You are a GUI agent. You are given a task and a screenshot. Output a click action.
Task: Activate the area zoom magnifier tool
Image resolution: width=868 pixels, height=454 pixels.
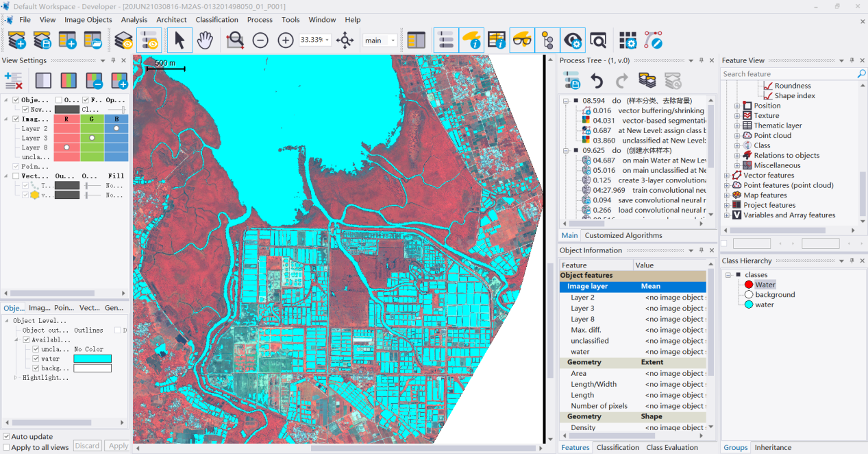click(x=235, y=40)
